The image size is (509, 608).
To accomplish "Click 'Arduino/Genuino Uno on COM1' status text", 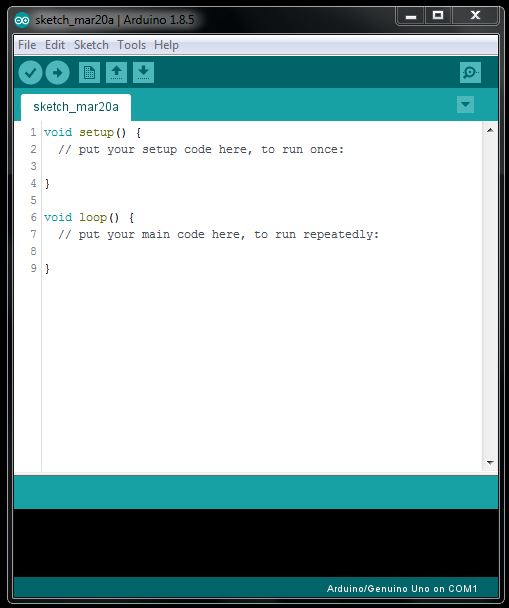I will [x=402, y=589].
